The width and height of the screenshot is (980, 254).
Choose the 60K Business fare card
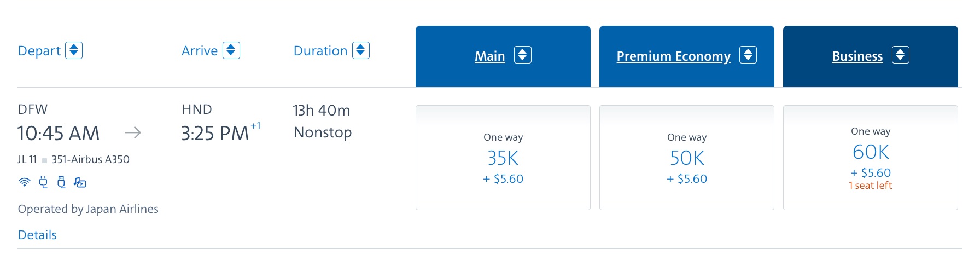[x=871, y=158]
